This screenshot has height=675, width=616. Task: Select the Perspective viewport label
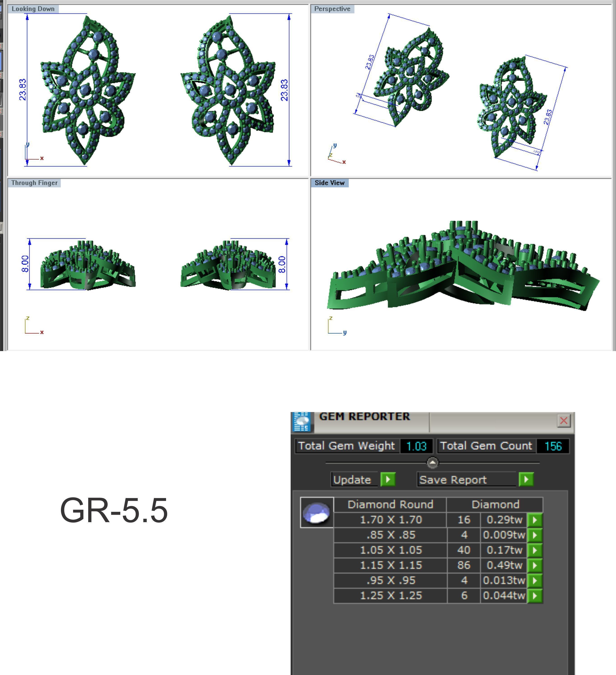click(x=332, y=9)
